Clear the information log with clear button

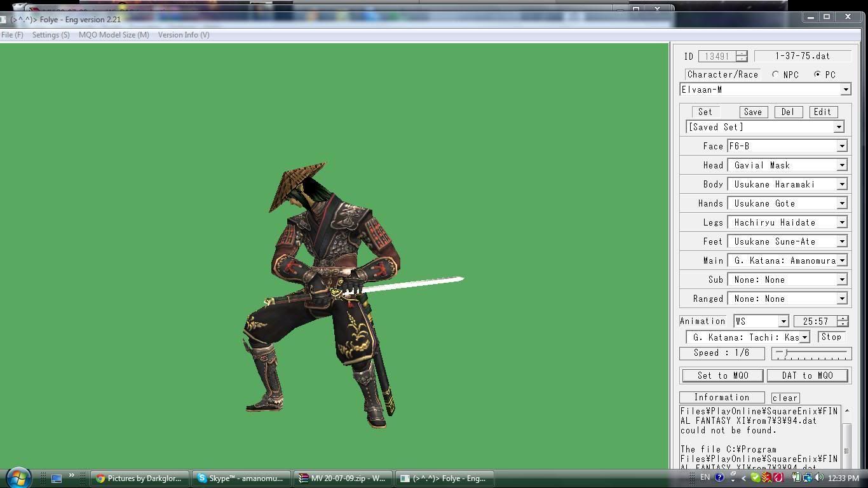[785, 398]
